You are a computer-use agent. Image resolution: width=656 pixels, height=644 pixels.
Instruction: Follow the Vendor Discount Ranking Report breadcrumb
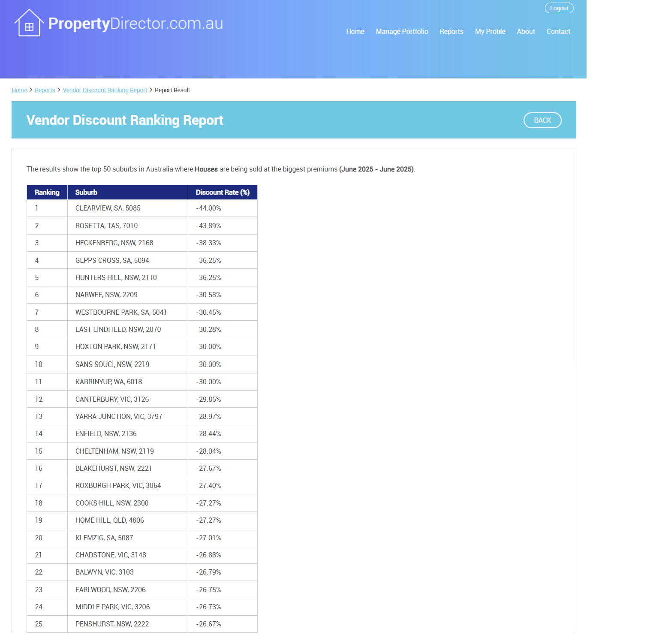coord(105,90)
